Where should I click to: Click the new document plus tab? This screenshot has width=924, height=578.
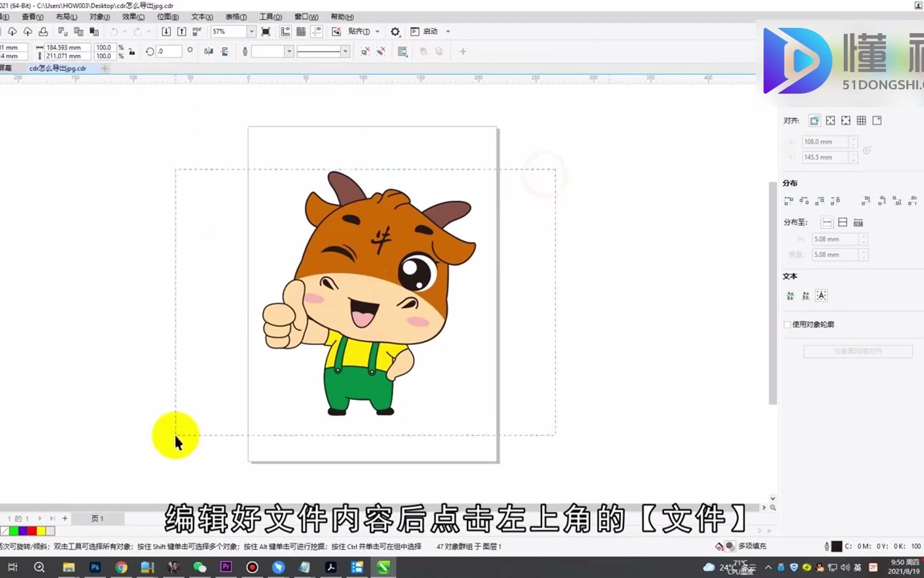[105, 69]
